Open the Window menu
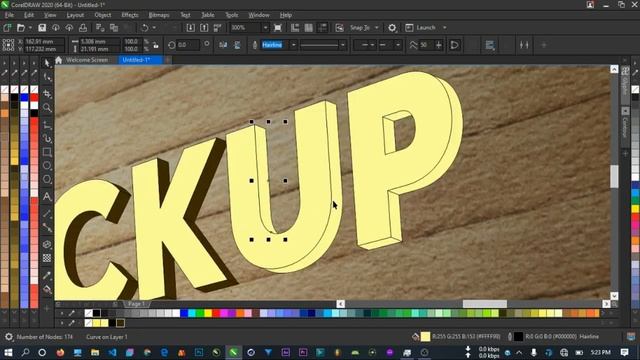Screen dimensions: 640x360 [x=259, y=15]
